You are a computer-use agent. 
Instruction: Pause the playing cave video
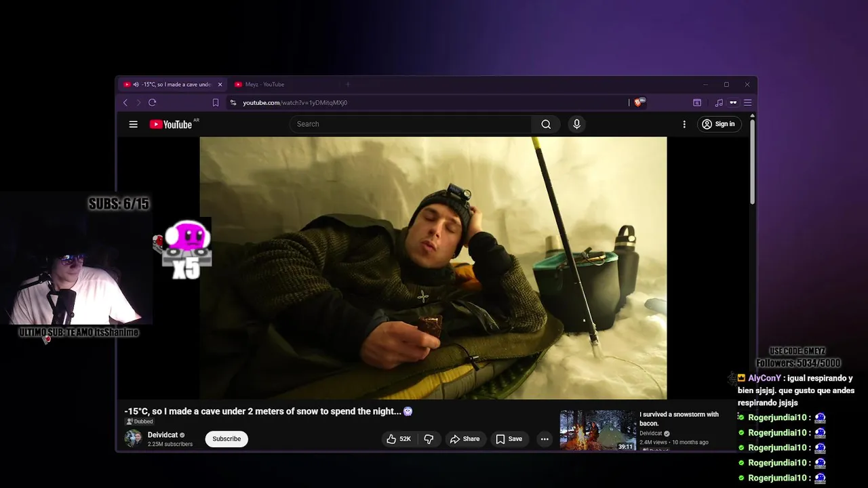(433, 268)
